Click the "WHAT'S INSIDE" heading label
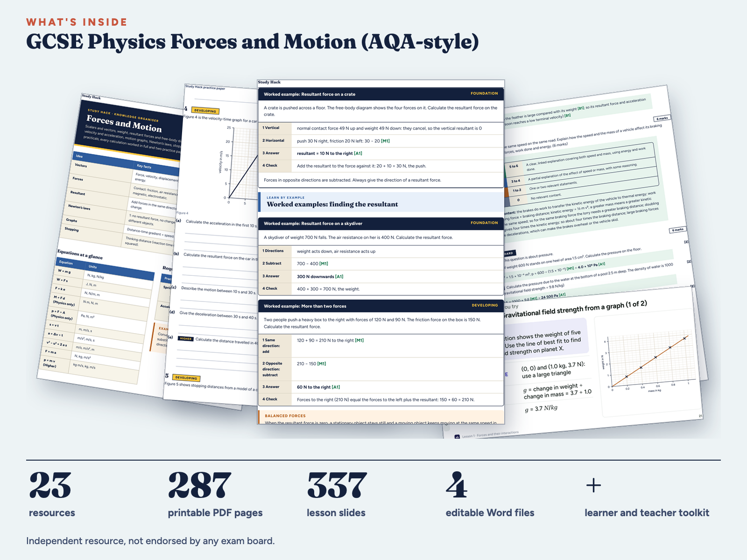Screen dimensions: 747x560 click(77, 22)
